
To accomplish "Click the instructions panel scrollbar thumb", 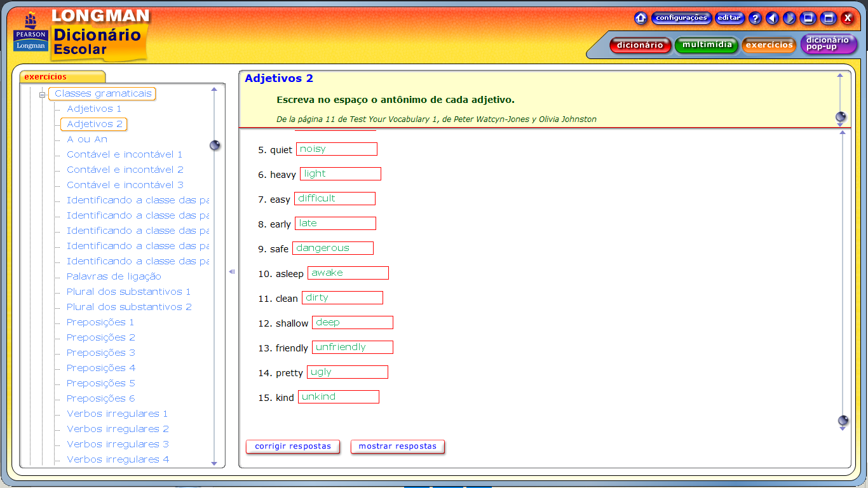I will (x=841, y=117).
